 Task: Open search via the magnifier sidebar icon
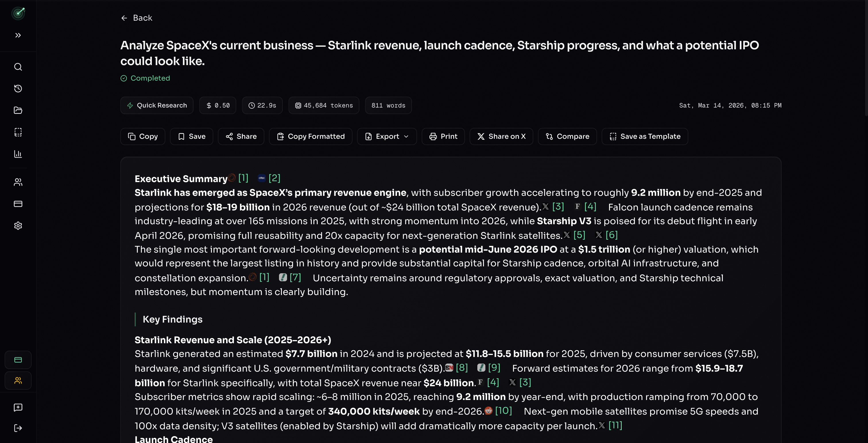tap(18, 67)
